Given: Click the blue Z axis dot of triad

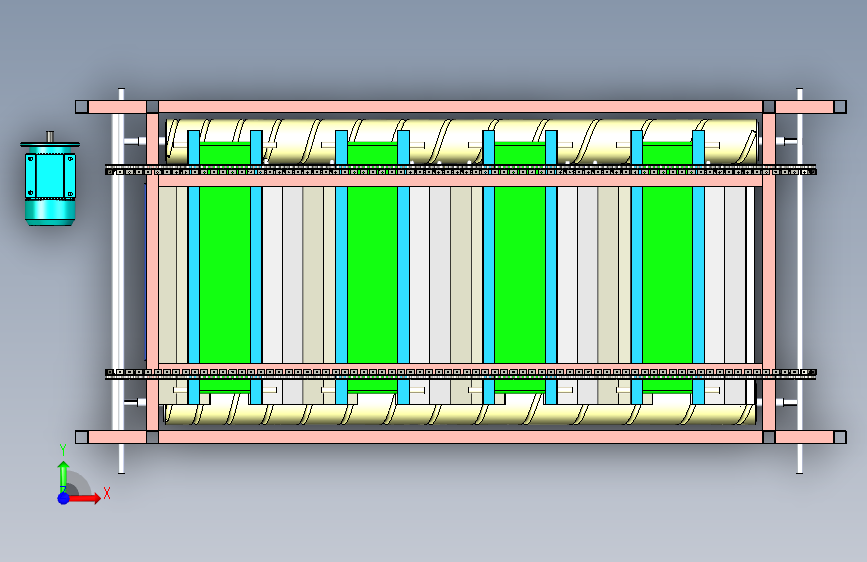Looking at the screenshot, I should click(x=63, y=498).
